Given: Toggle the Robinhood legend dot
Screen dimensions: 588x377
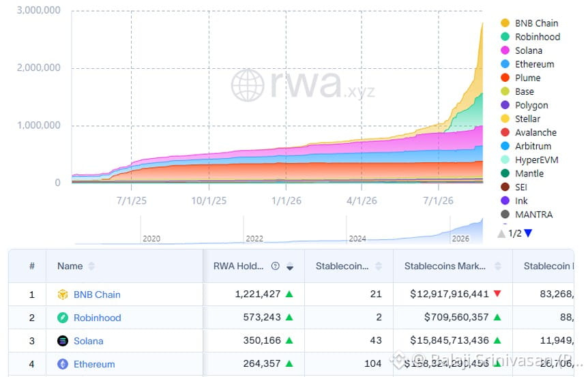Looking at the screenshot, I should click(x=505, y=37).
